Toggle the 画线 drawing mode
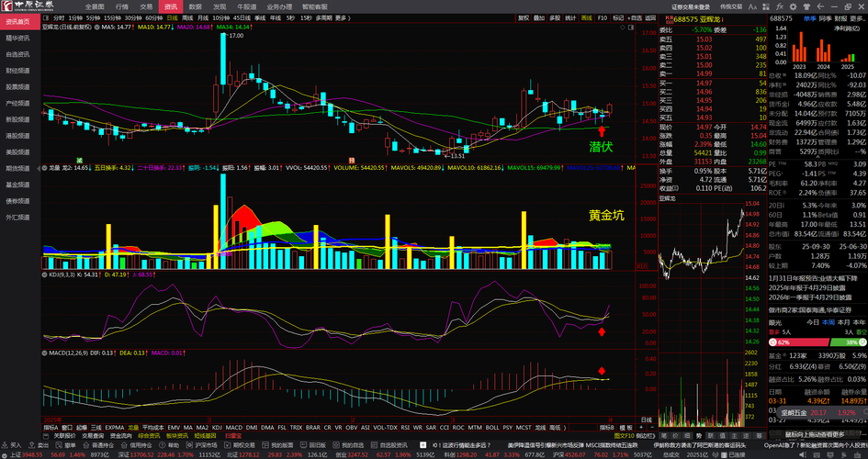The height and width of the screenshot is (459, 868). click(x=587, y=17)
